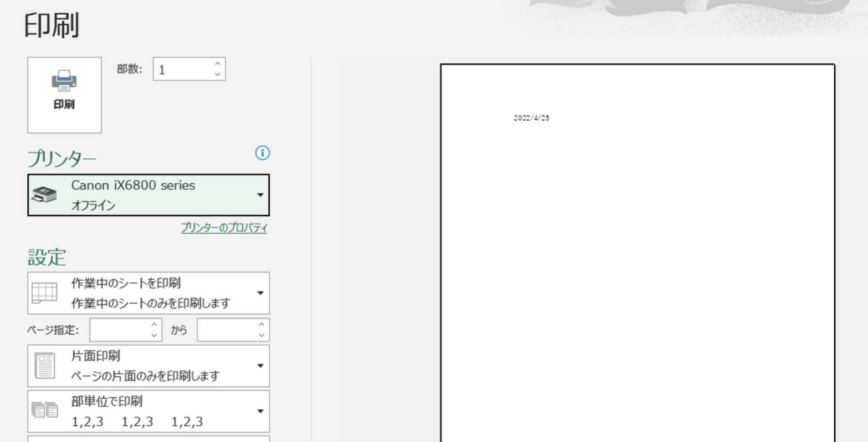Screen dimensions: 868x442
Task: Click the sheet grid icon beside 作業中のシートを印刷
Action: (x=45, y=293)
